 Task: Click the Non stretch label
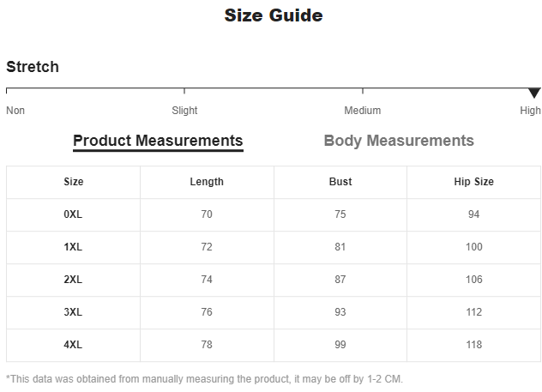[x=15, y=111]
